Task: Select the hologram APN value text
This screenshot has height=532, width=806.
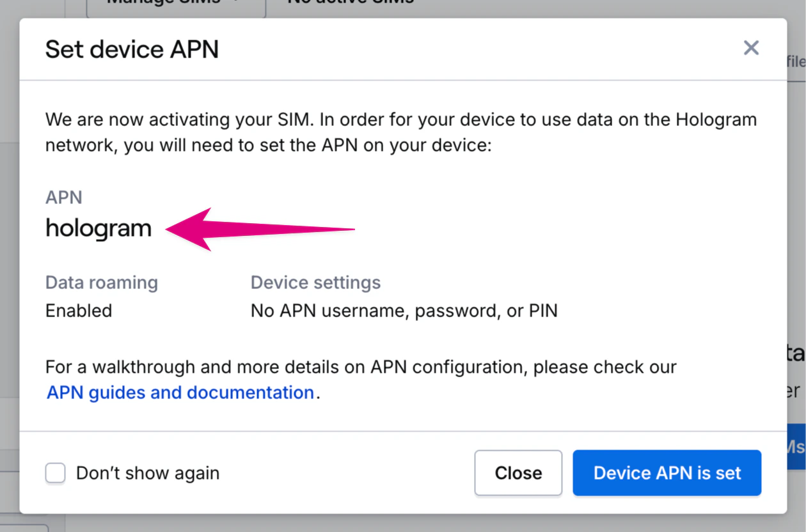Action: [x=99, y=228]
